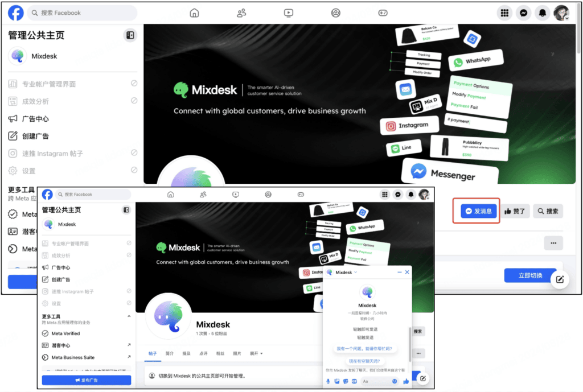Screen dimensions: 583x392
Task: Open GIF picker in chat popup
Action: coord(354,381)
